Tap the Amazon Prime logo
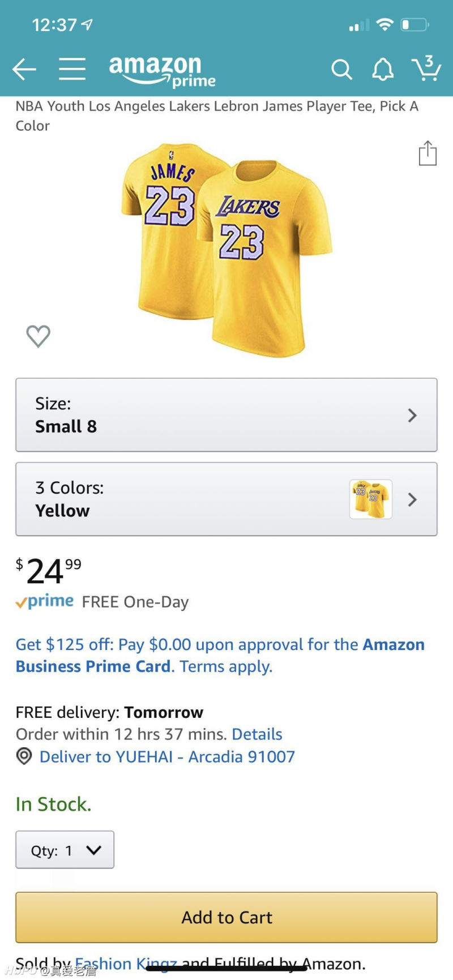 coord(162,71)
